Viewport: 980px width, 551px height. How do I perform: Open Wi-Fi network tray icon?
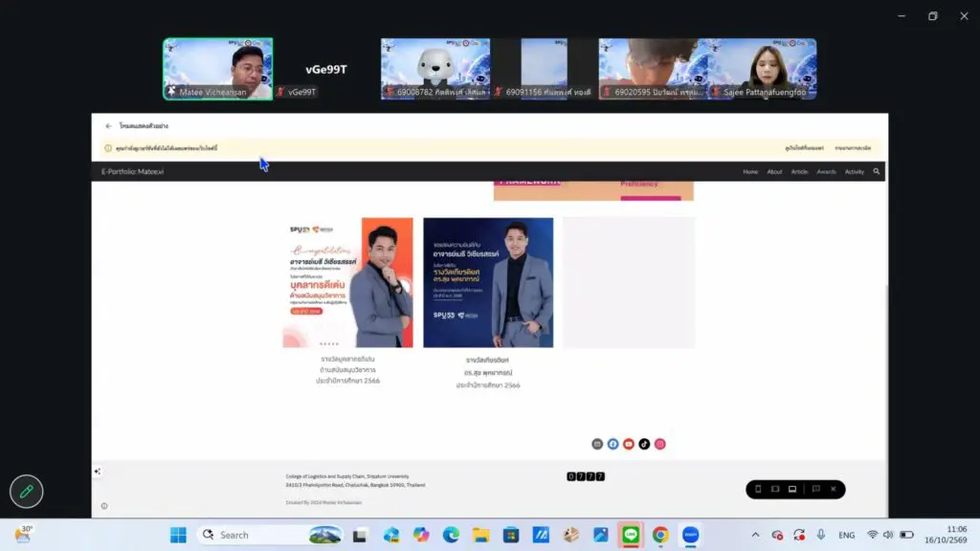tap(873, 535)
